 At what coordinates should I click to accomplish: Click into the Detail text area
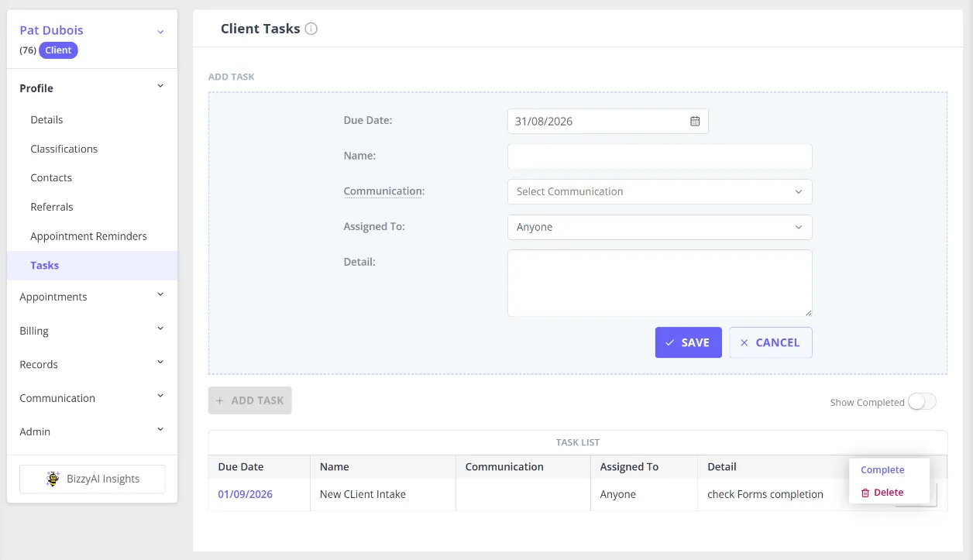[660, 283]
